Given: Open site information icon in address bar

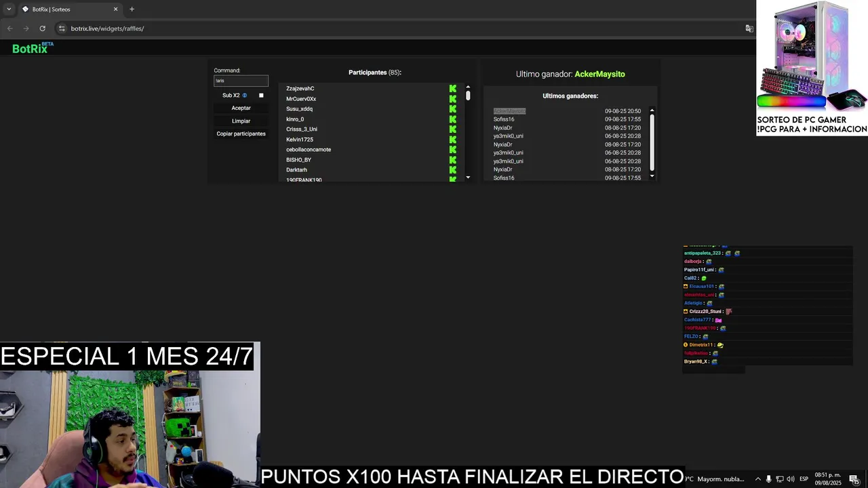Looking at the screenshot, I should [x=62, y=28].
